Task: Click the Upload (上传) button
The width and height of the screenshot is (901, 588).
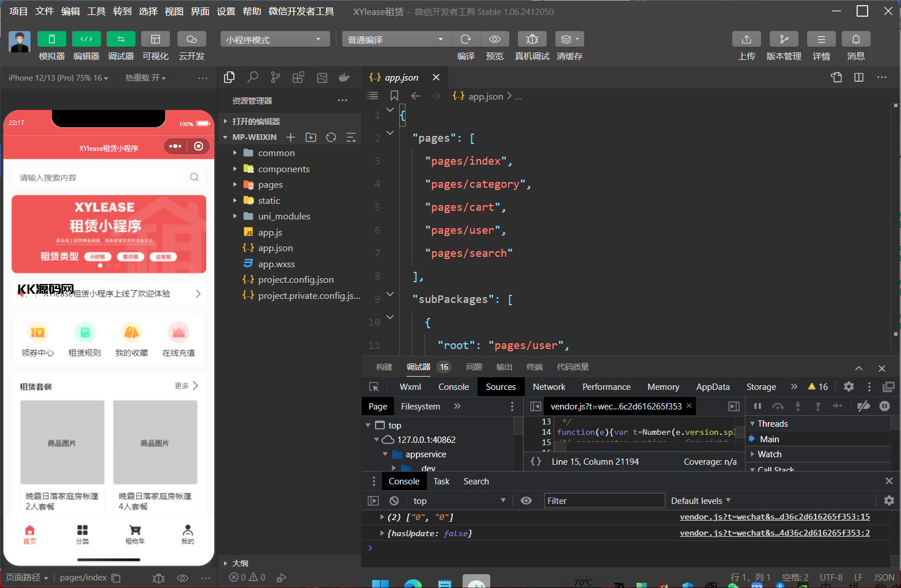Action: 747,39
